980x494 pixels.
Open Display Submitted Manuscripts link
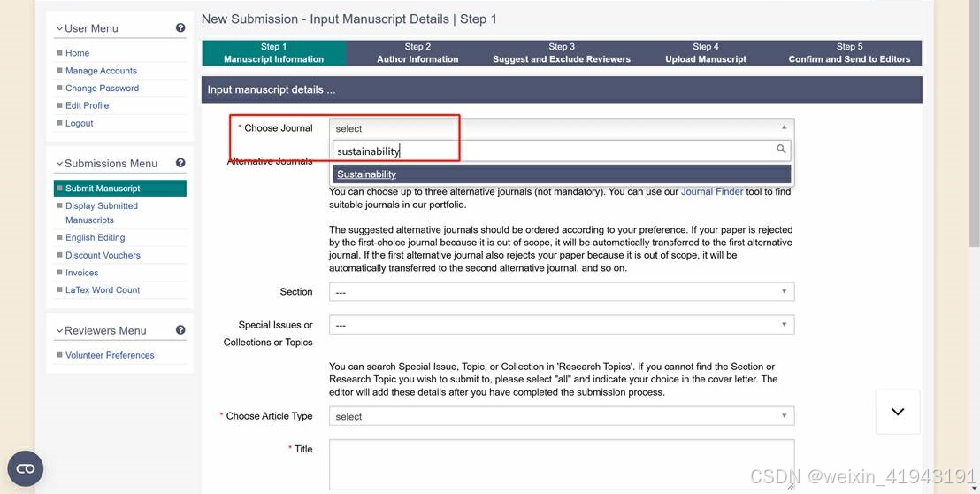point(102,212)
